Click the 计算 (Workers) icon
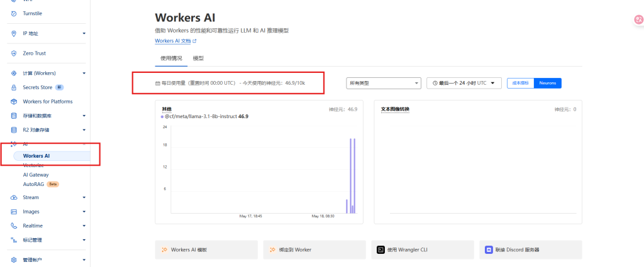 pyautogui.click(x=14, y=73)
